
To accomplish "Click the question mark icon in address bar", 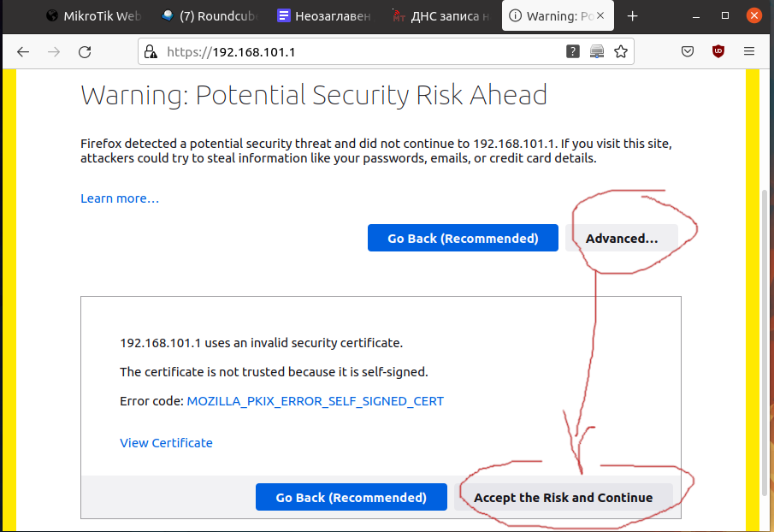I will tap(573, 52).
